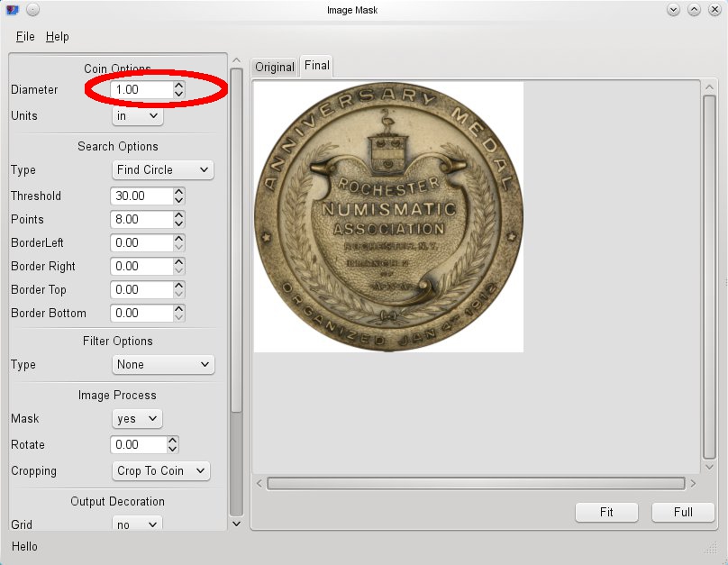Open the Grid dropdown

tap(137, 524)
